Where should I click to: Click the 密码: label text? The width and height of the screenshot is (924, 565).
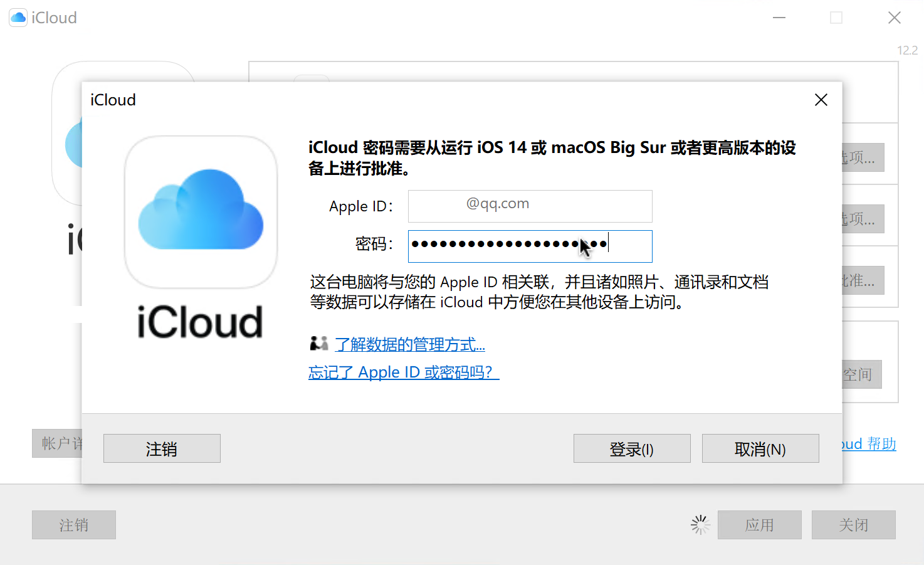[374, 244]
